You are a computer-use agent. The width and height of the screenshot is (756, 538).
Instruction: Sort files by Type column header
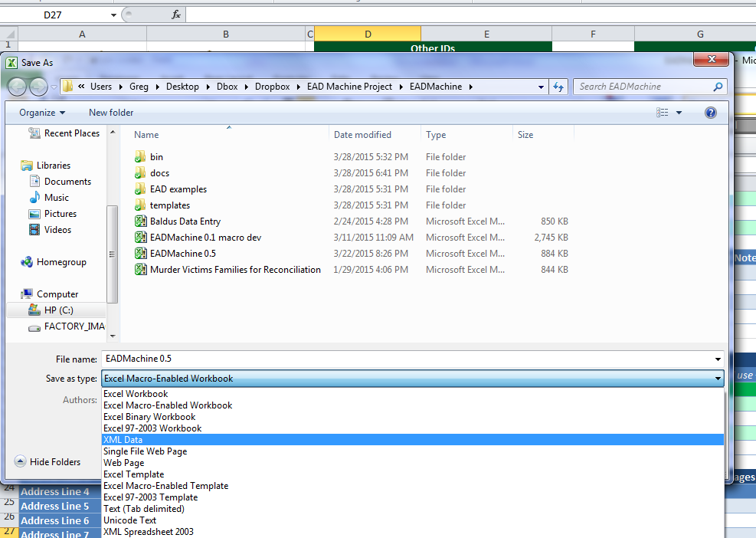pos(466,135)
